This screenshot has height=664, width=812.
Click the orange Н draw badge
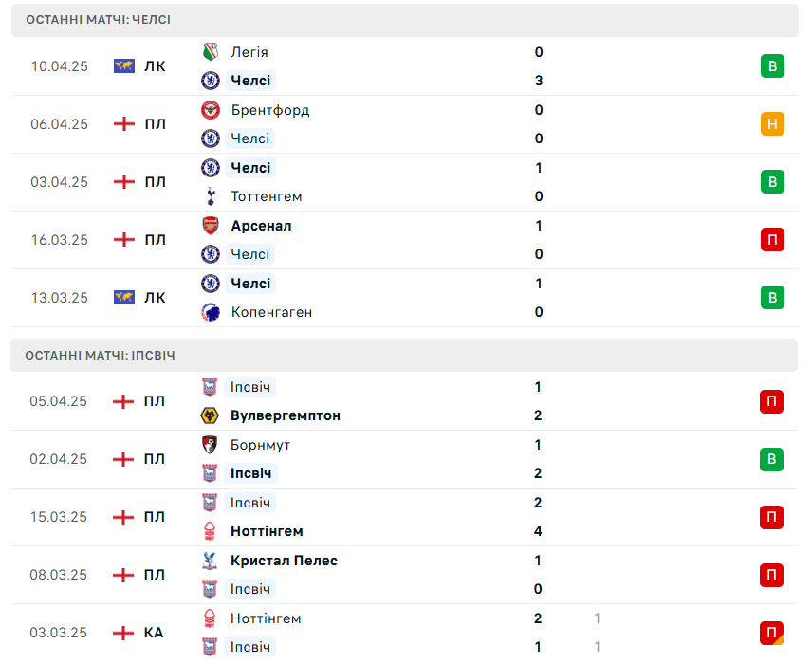772,123
